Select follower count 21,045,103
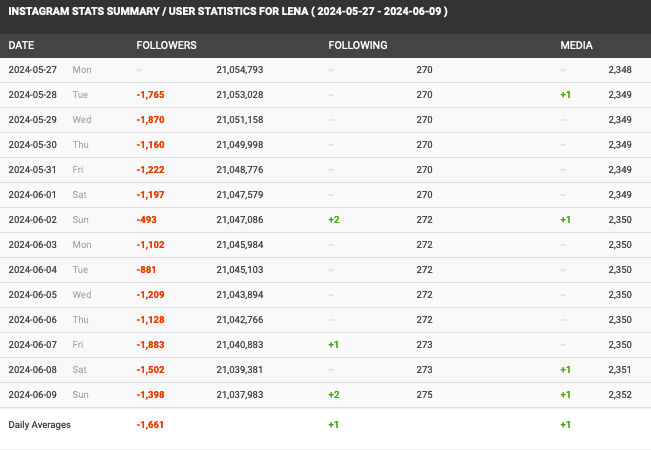Image resolution: width=651 pixels, height=450 pixels. [x=240, y=269]
